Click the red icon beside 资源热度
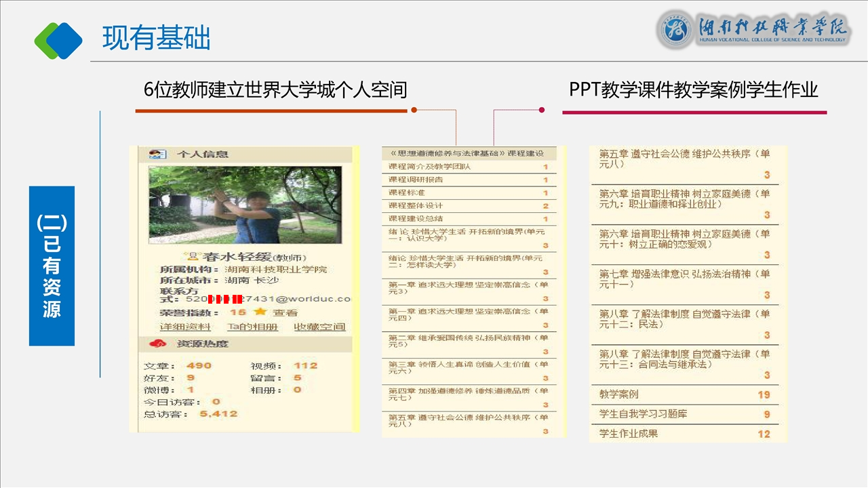The image size is (868, 488). click(161, 344)
